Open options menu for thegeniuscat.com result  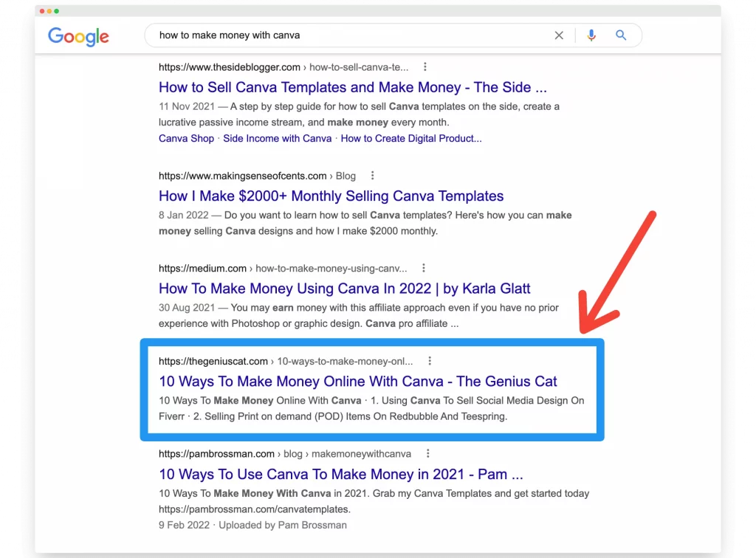(430, 361)
